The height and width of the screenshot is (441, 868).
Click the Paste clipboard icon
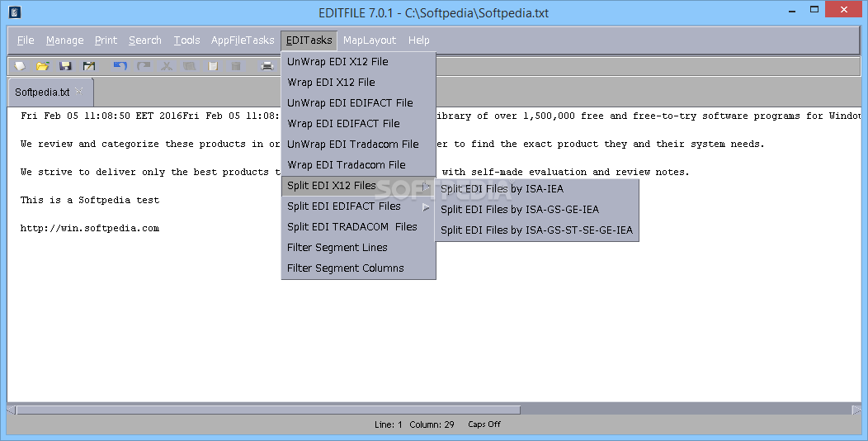[x=213, y=67]
